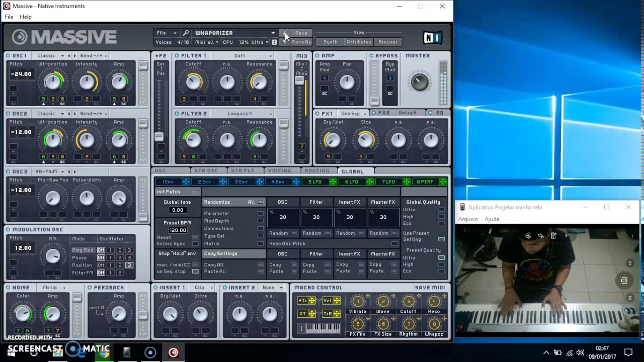Viewport: 644px width, 362px height.
Task: Open the Ultra quality dropdown beside CPU
Action: [x=260, y=42]
